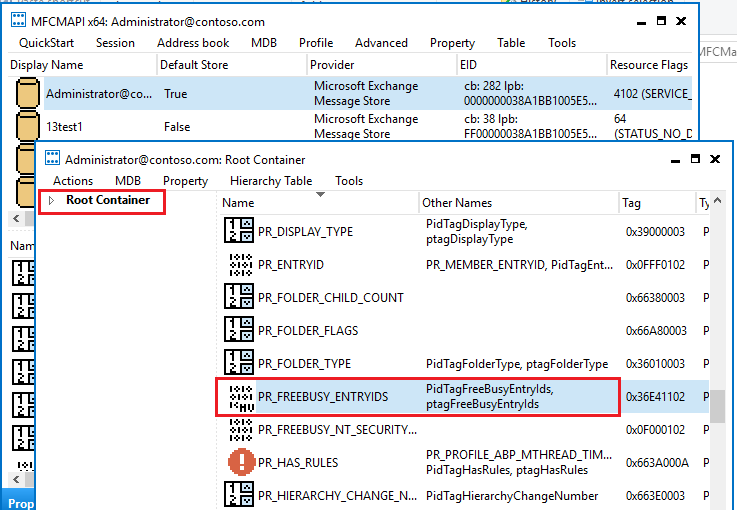
Task: Click the property list vertical scrollbar thumb
Action: 717,406
